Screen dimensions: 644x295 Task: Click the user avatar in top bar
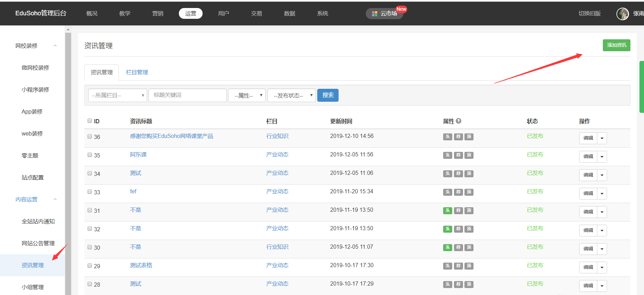coord(622,14)
